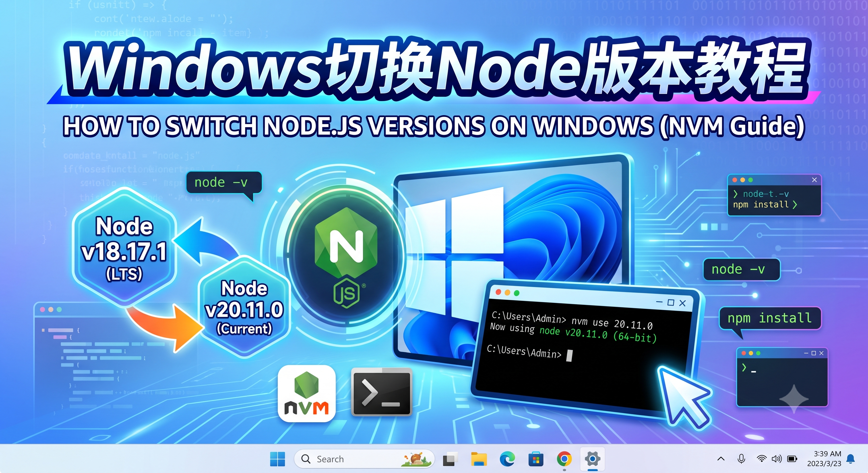Launch Google Chrome from the taskbar
Image resolution: width=868 pixels, height=473 pixels.
564,459
